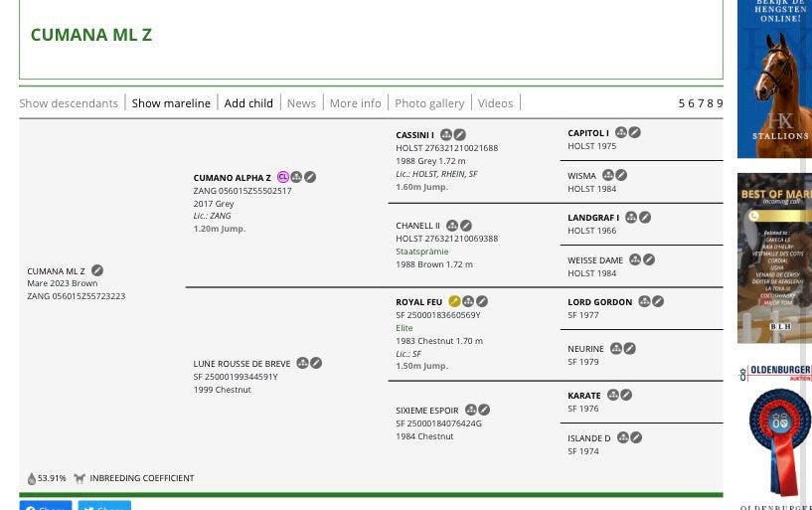
Task: Show 5 generations in pedigree
Action: [x=682, y=103]
